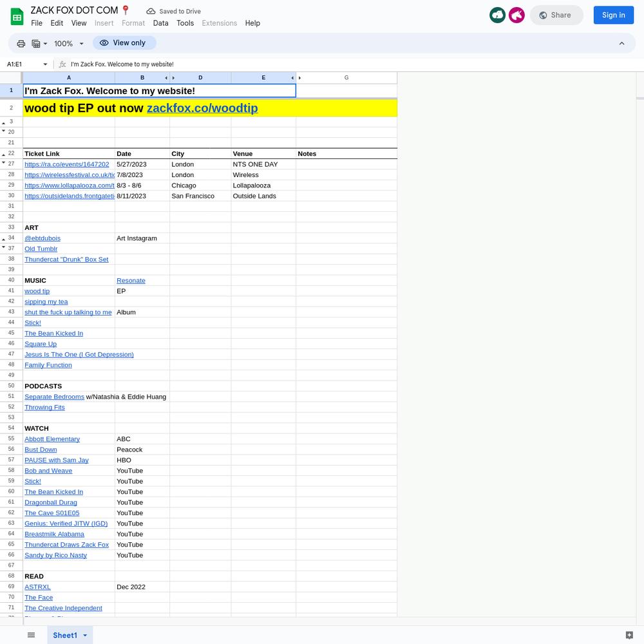Viewport: 644px width, 644px height.
Task: Open the ra.co events ticket link
Action: tap(67, 164)
